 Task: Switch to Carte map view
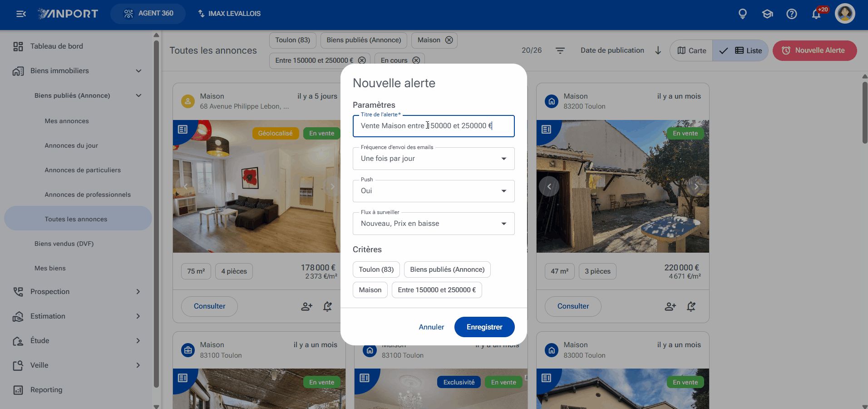pyautogui.click(x=691, y=50)
